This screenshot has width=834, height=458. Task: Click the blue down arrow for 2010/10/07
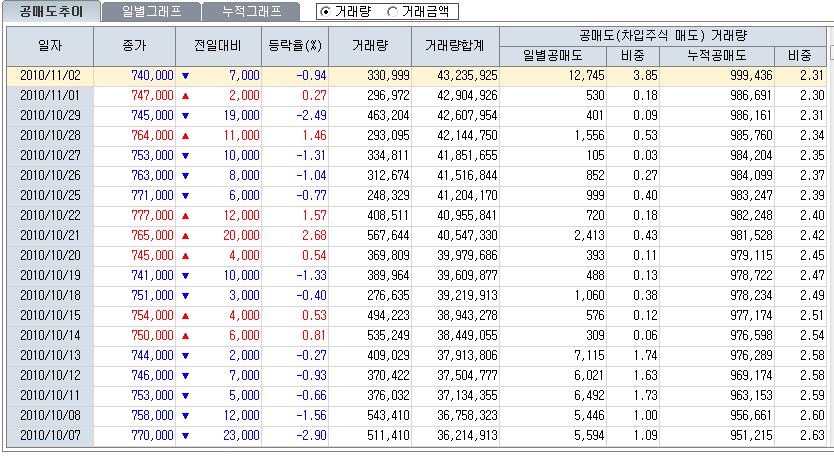(185, 436)
